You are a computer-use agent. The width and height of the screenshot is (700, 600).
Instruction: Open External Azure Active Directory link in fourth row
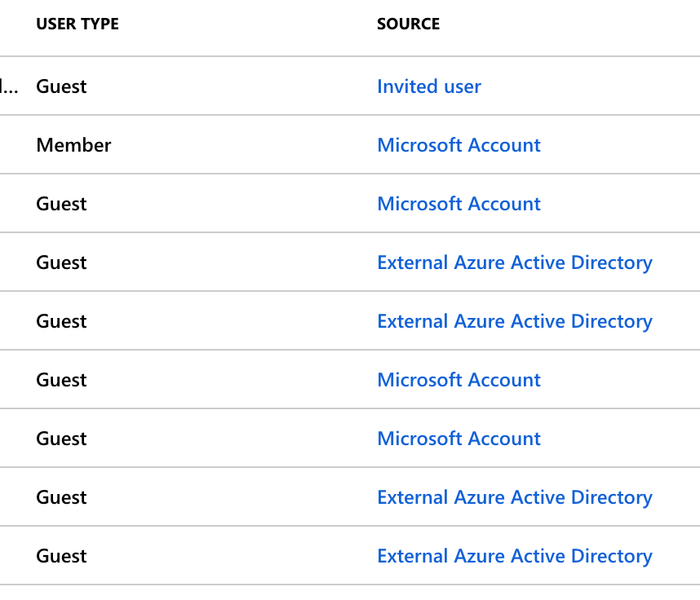click(x=514, y=262)
